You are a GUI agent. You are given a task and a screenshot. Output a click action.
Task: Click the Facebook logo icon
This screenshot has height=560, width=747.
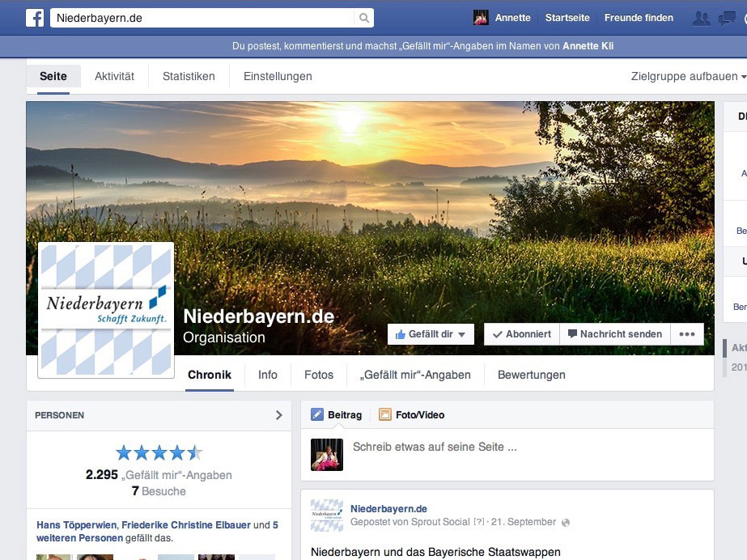pyautogui.click(x=35, y=18)
